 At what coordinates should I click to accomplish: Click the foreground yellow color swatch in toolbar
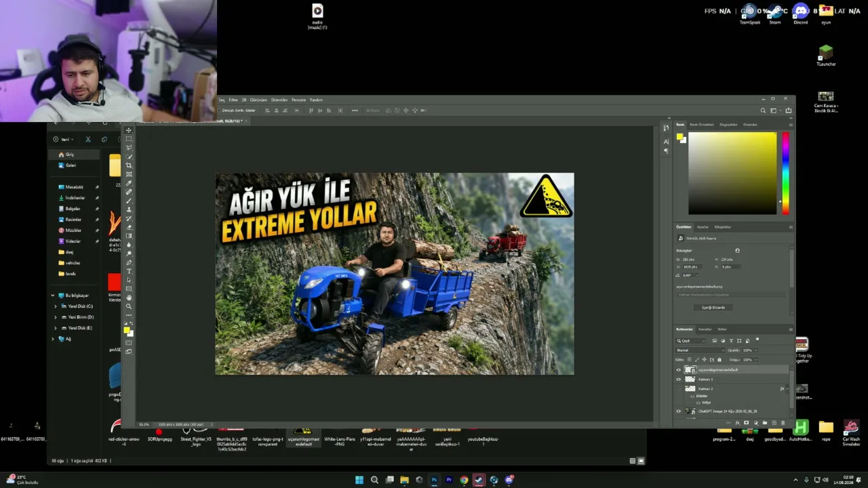(126, 330)
